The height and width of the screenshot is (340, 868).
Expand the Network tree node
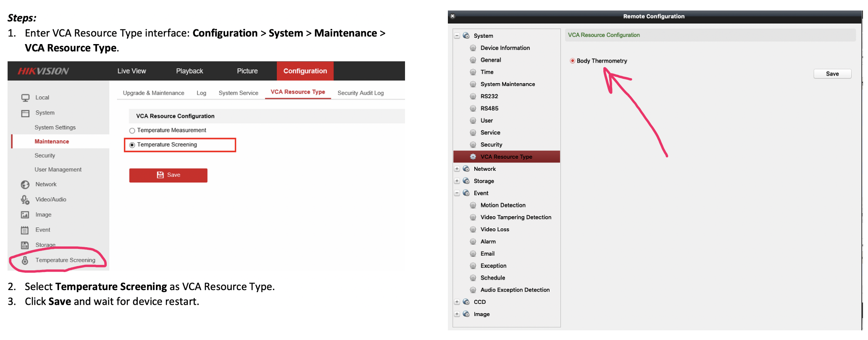coord(457,169)
